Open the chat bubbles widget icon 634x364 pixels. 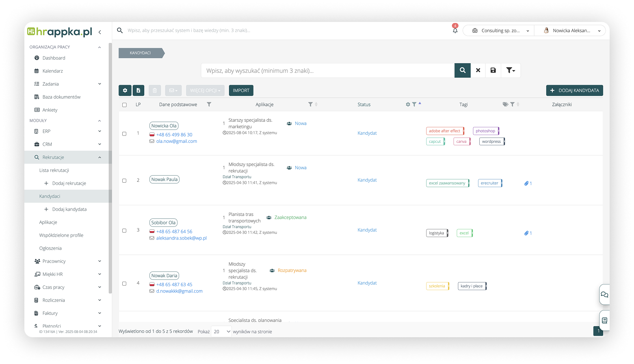pos(604,294)
